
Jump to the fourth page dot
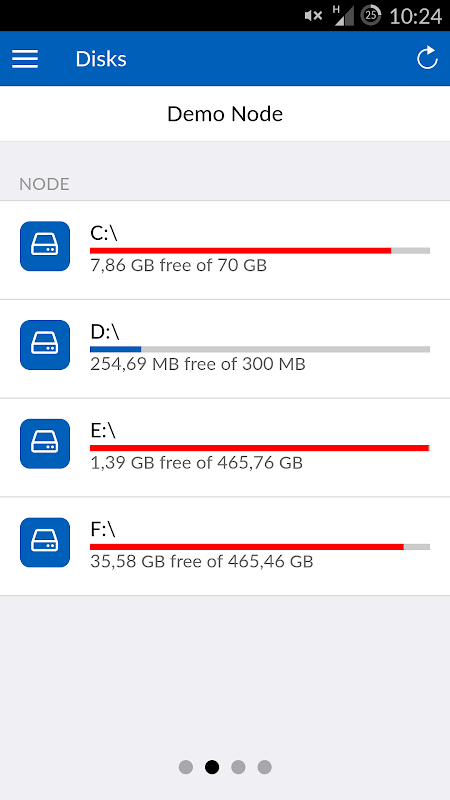pyautogui.click(x=264, y=767)
